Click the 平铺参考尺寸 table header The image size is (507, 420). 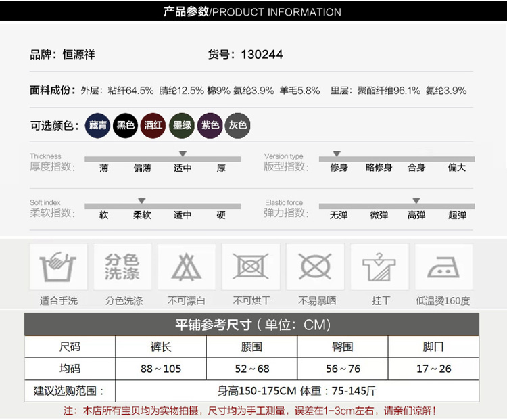(x=252, y=325)
